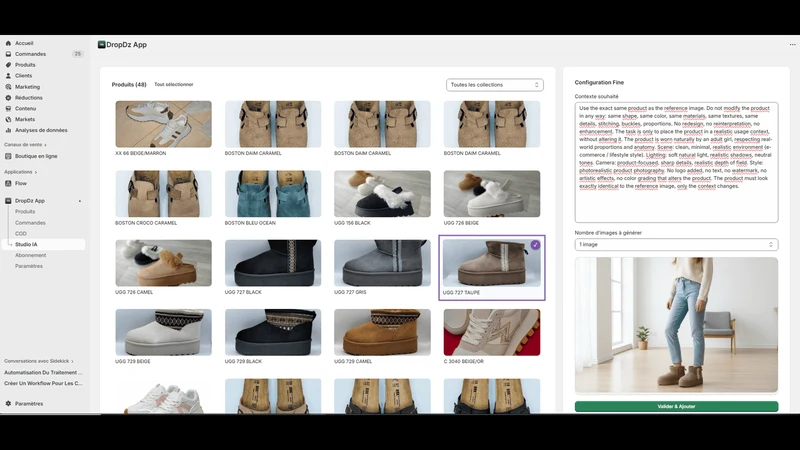Open Nombre d'images dropdown showing 1 image

coord(676,244)
